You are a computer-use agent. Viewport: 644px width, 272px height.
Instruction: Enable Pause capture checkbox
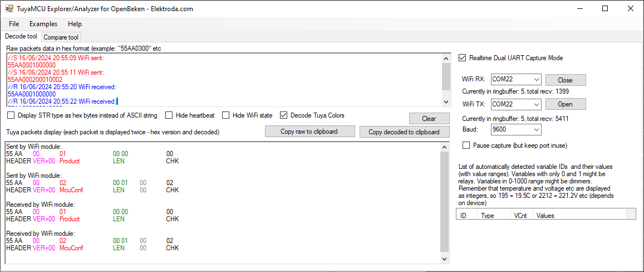click(466, 145)
